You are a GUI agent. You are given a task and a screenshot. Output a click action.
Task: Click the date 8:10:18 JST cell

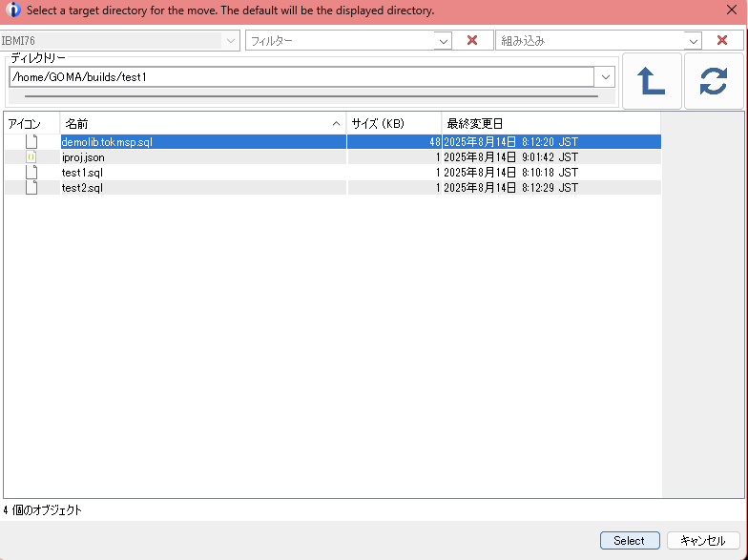[551, 173]
